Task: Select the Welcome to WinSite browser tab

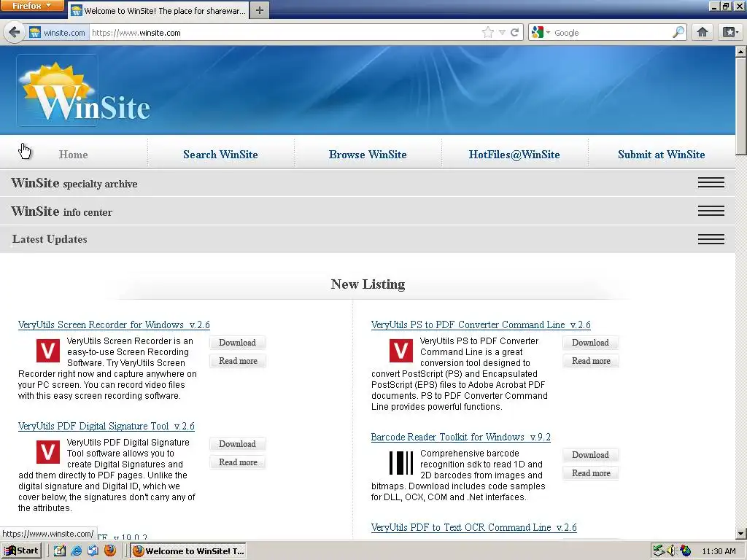Action: click(158, 10)
